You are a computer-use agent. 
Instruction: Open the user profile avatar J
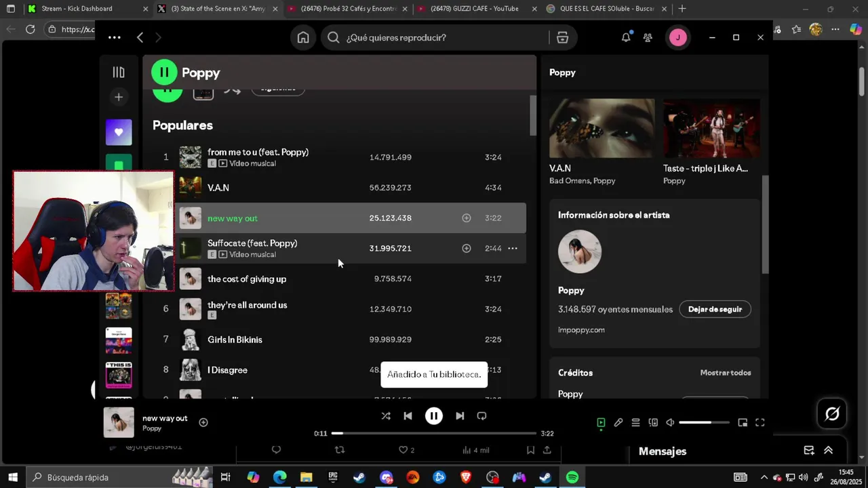678,38
